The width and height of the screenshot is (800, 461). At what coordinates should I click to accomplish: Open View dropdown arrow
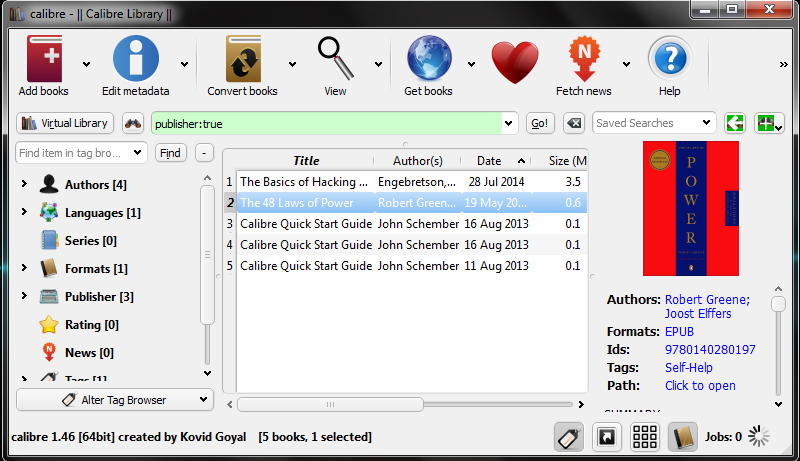coord(379,64)
